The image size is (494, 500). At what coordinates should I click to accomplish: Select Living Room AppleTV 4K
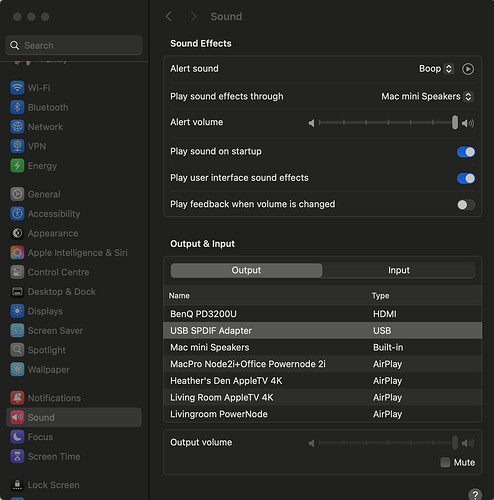[323, 397]
